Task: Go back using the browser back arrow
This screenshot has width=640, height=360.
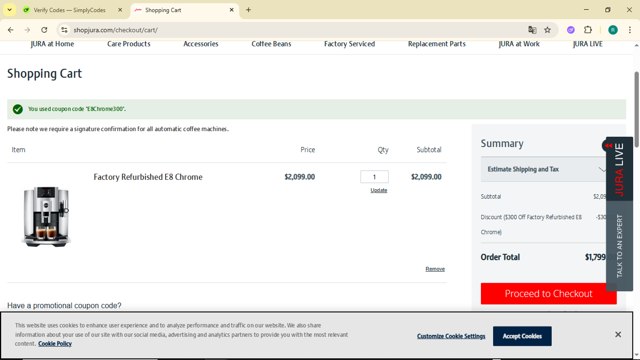Action: click(11, 30)
